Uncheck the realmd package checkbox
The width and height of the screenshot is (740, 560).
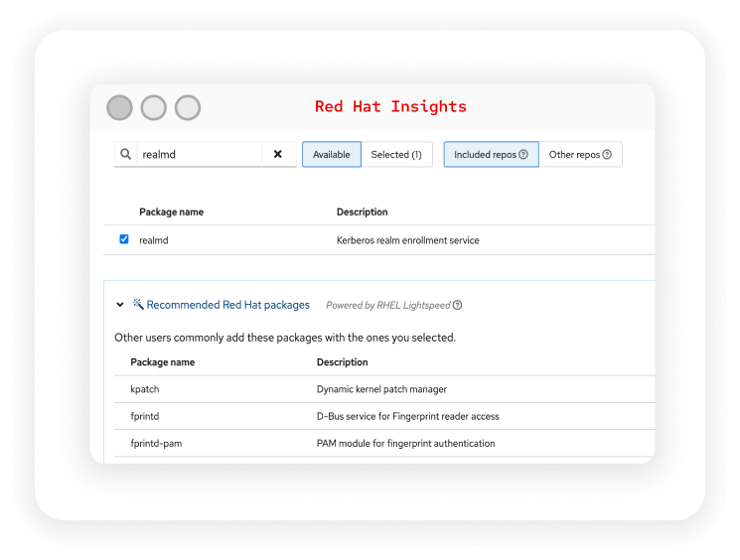click(124, 239)
